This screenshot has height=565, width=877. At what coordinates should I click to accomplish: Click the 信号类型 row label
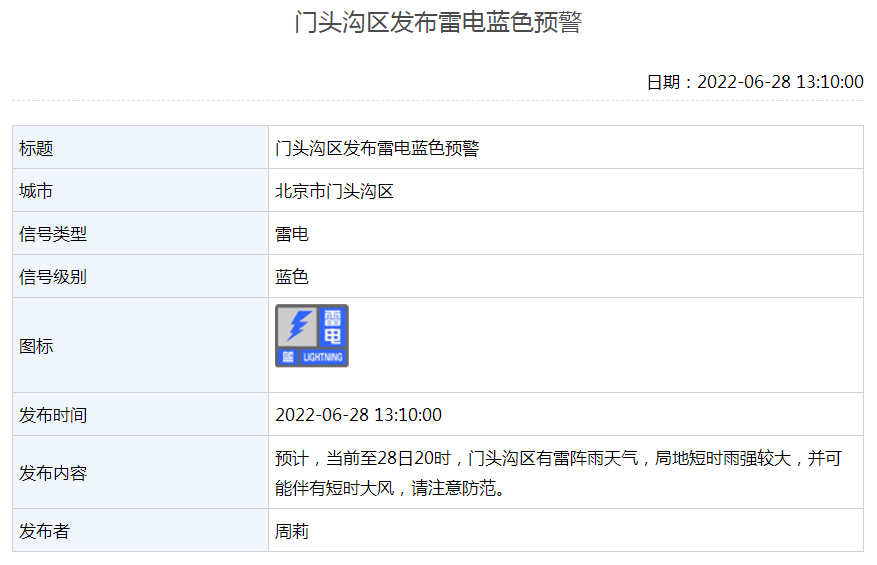point(53,234)
